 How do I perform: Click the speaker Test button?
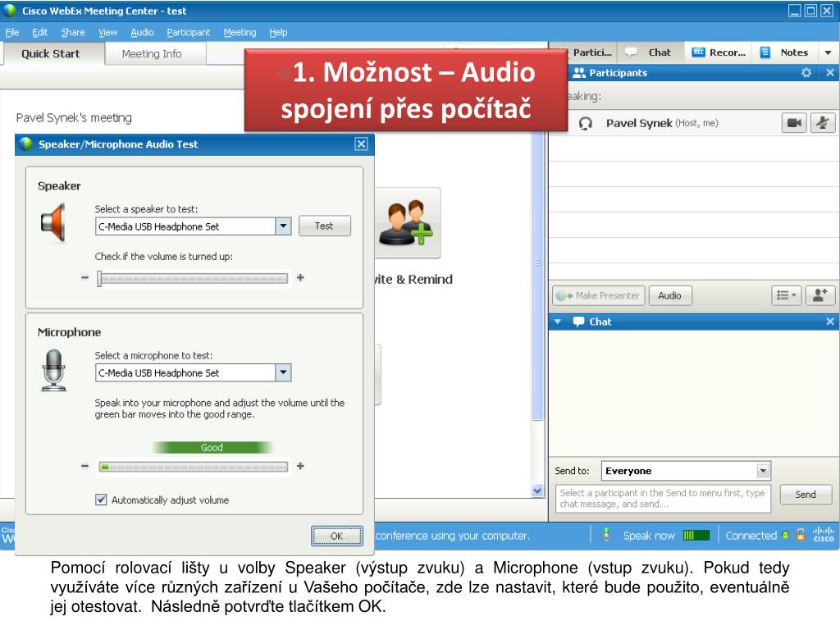pos(324,226)
